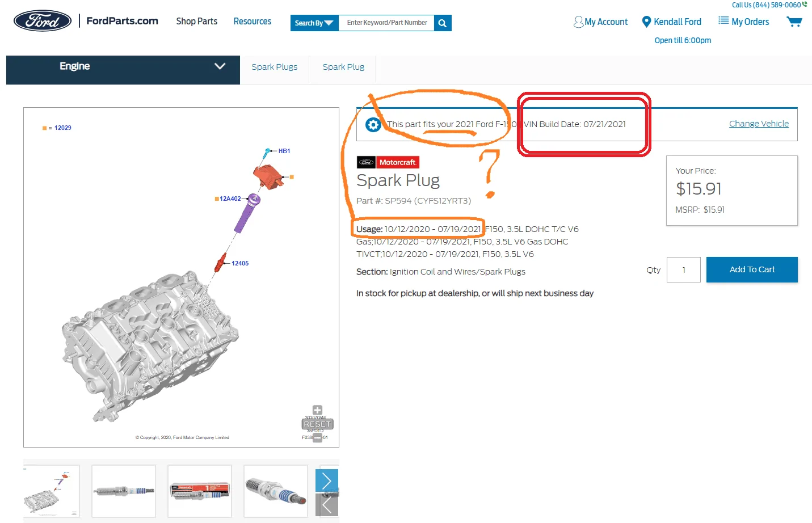Show previous thumbnails with left arrow

point(326,505)
